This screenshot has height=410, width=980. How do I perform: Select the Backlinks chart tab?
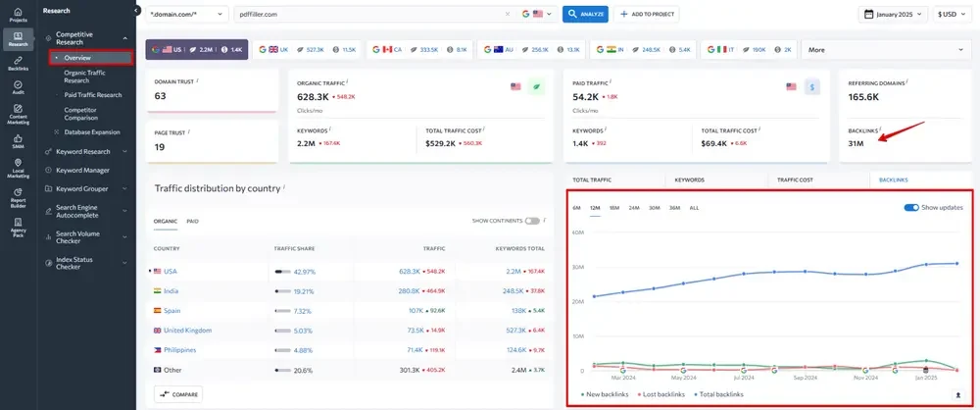click(x=893, y=179)
